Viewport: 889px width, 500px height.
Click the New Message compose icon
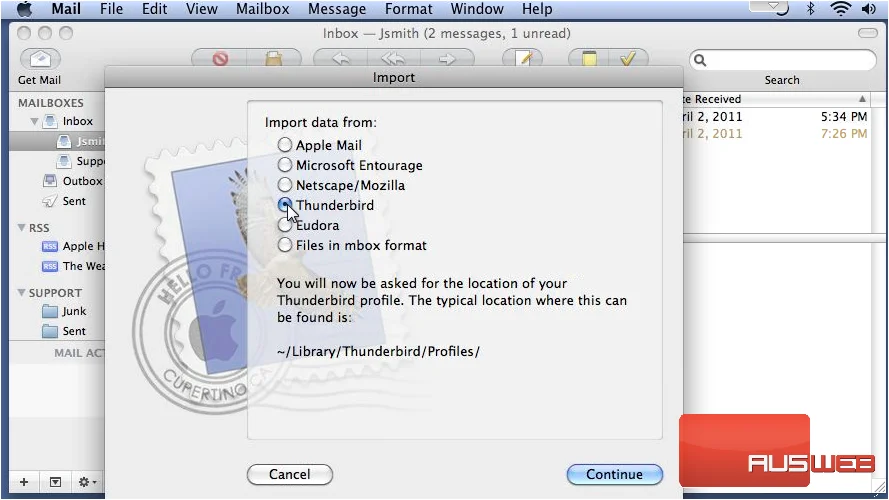point(523,59)
